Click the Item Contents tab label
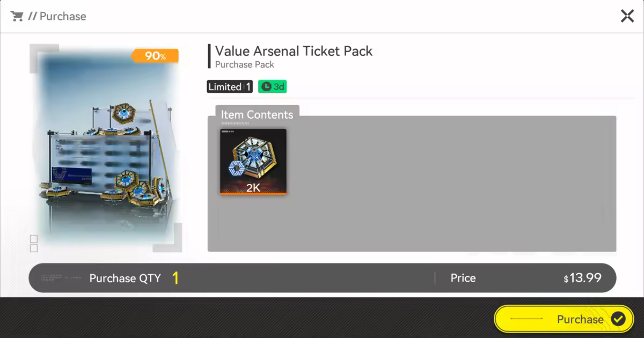This screenshot has width=644, height=338. [257, 114]
